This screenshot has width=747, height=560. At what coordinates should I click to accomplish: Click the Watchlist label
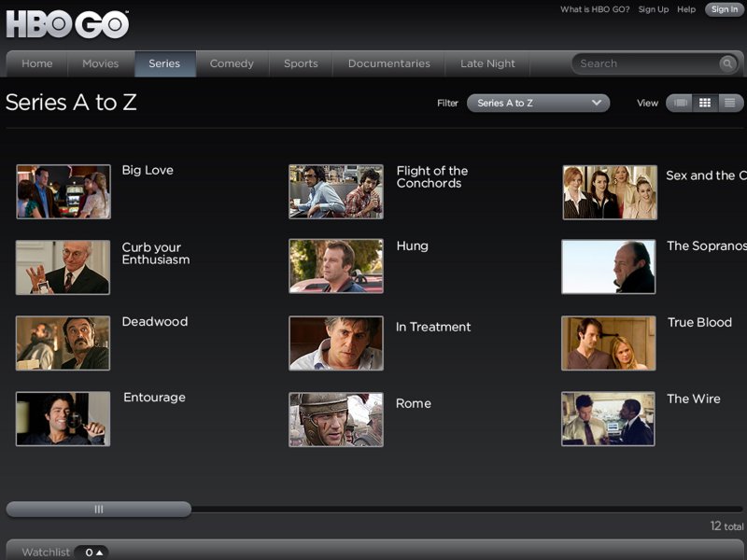(46, 553)
